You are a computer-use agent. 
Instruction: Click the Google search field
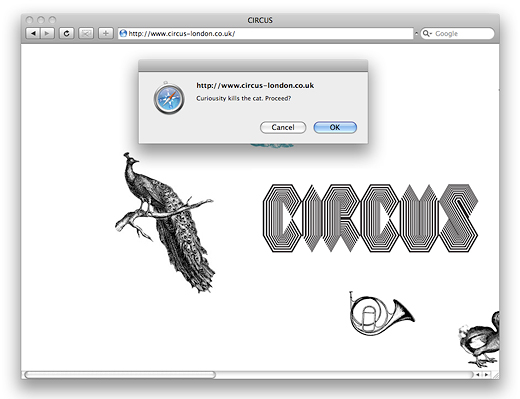click(x=457, y=34)
